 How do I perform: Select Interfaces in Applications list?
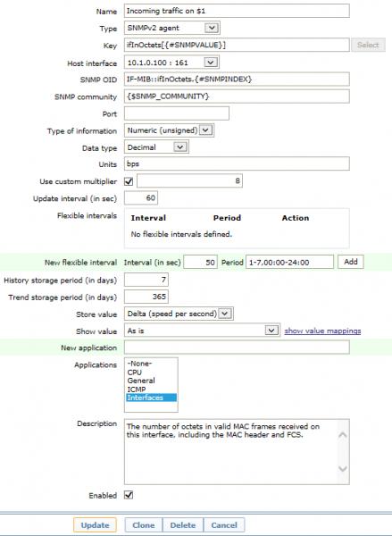pos(151,398)
